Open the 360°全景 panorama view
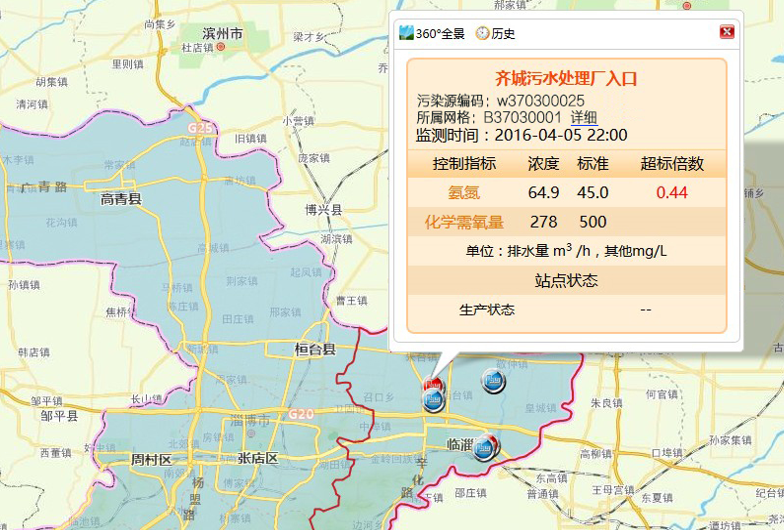 (432, 34)
